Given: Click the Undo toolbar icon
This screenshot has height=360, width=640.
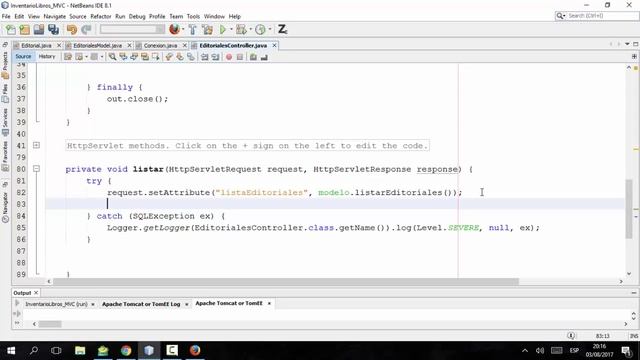Looking at the screenshot, I should click(72, 29).
